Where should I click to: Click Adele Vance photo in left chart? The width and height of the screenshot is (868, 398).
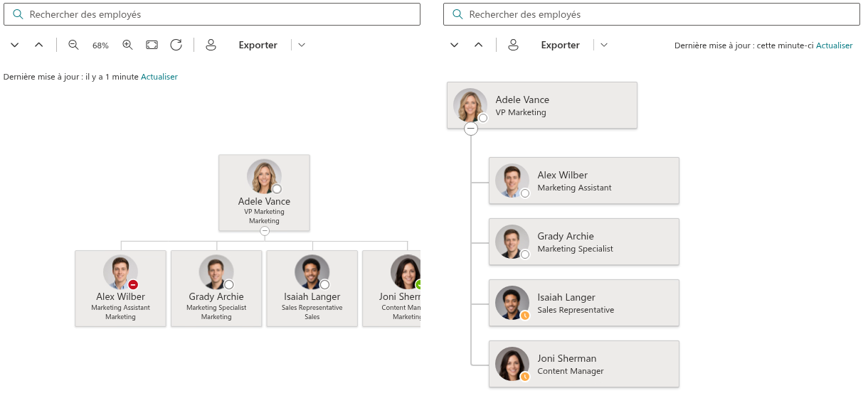264,176
